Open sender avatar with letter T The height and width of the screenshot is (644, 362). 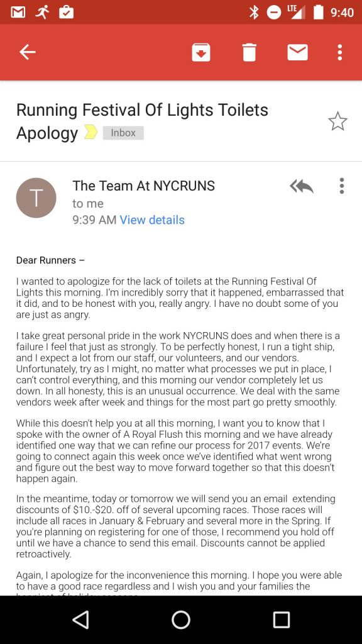click(36, 197)
